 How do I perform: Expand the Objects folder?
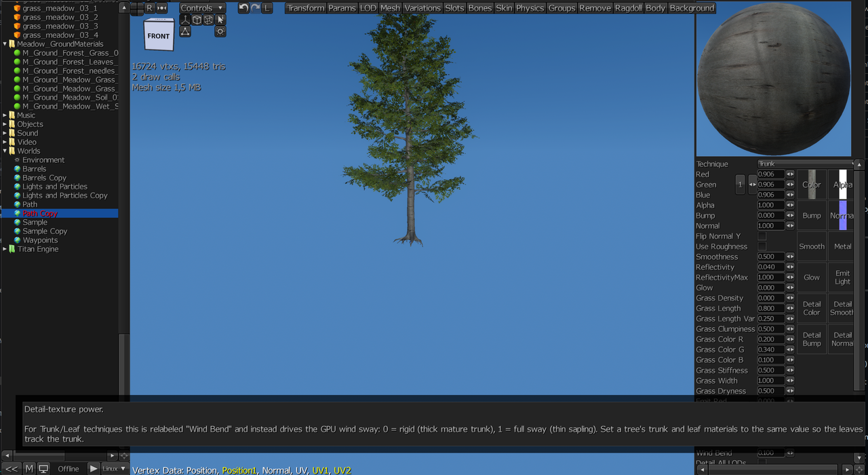tap(5, 124)
